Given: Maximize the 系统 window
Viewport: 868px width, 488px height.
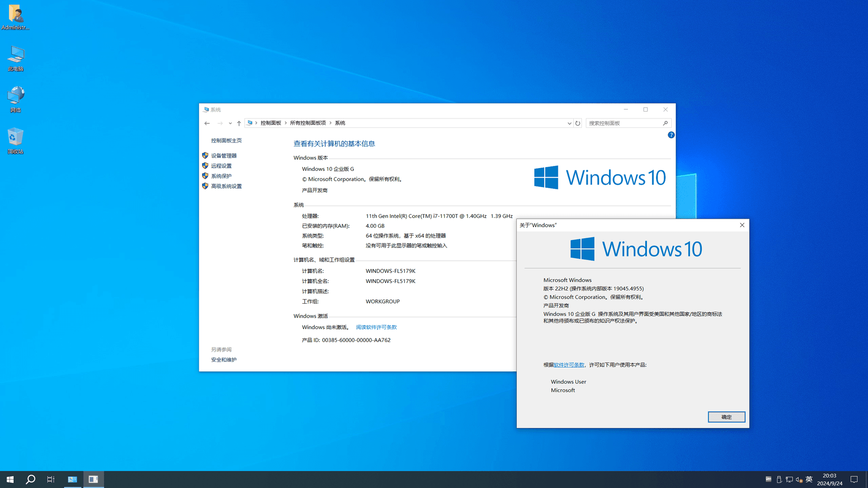Looking at the screenshot, I should click(646, 109).
